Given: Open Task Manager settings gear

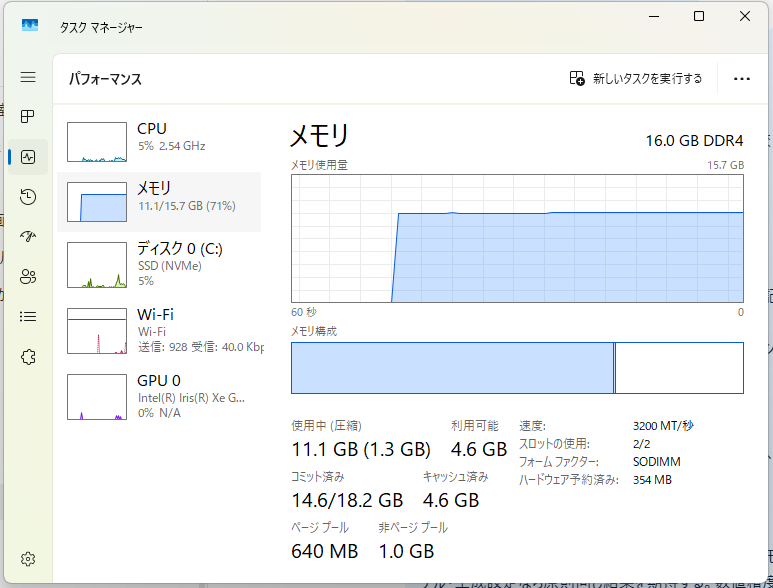Looking at the screenshot, I should pos(28,559).
